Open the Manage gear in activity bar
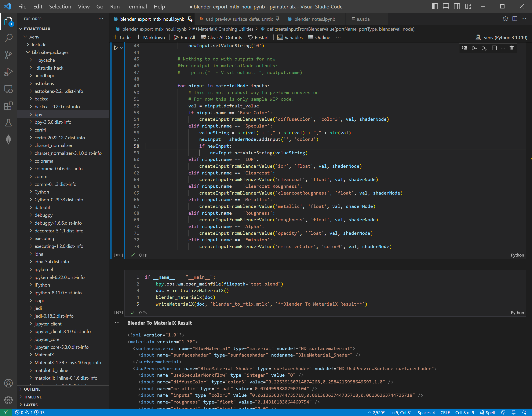Viewport: 532px width, 416px height. tap(8, 400)
